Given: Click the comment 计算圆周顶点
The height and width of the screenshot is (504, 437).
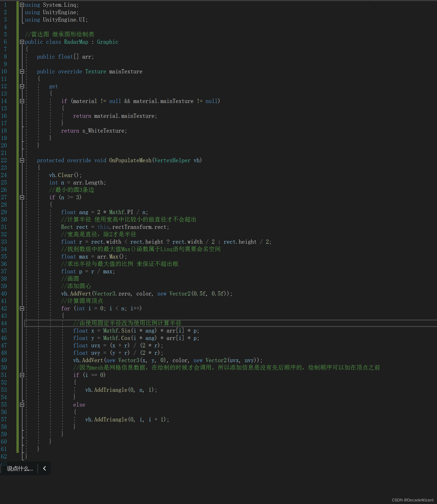Looking at the screenshot, I should pos(82,301).
